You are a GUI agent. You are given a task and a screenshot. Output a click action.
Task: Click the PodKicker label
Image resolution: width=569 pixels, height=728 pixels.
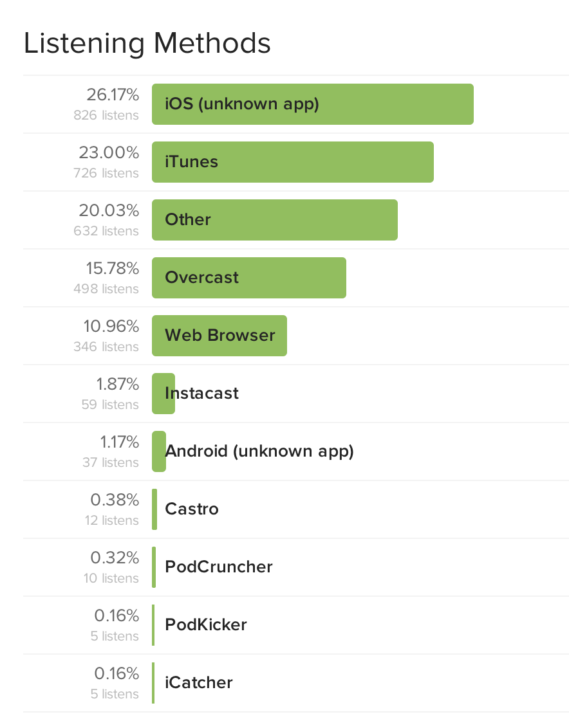tap(206, 625)
